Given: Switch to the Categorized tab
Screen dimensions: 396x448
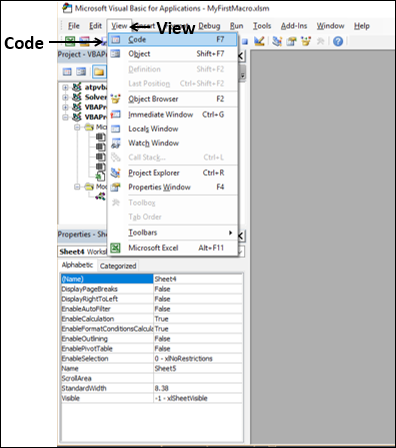Looking at the screenshot, I should pos(118,266).
